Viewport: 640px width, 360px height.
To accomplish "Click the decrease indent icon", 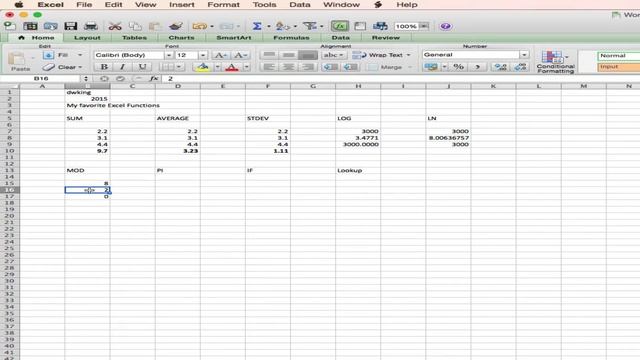I will (331, 67).
